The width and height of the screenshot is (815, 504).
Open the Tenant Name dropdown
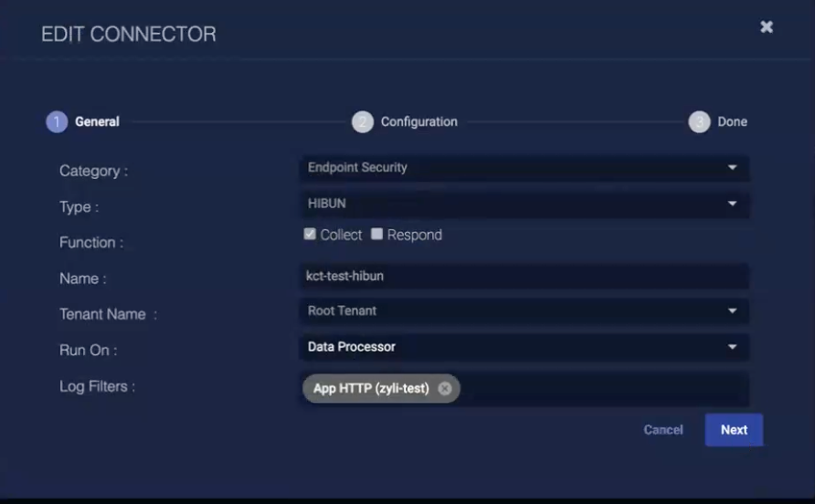coord(732,311)
